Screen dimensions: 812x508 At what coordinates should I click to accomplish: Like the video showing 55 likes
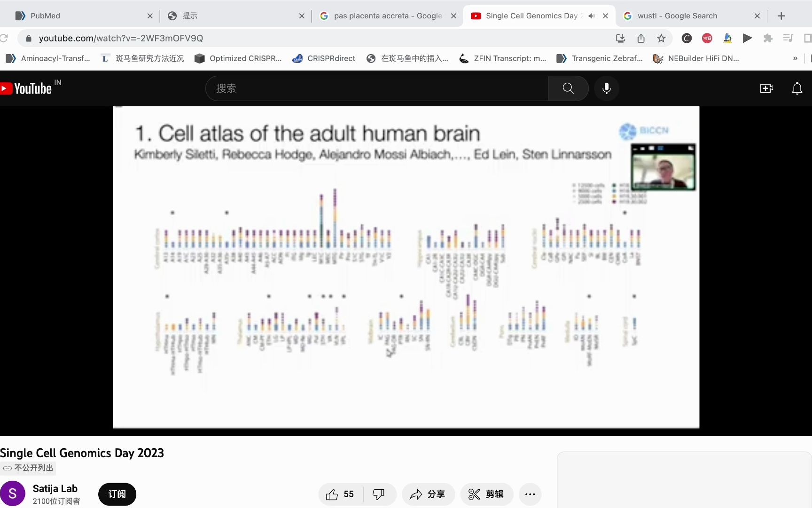[338, 494]
